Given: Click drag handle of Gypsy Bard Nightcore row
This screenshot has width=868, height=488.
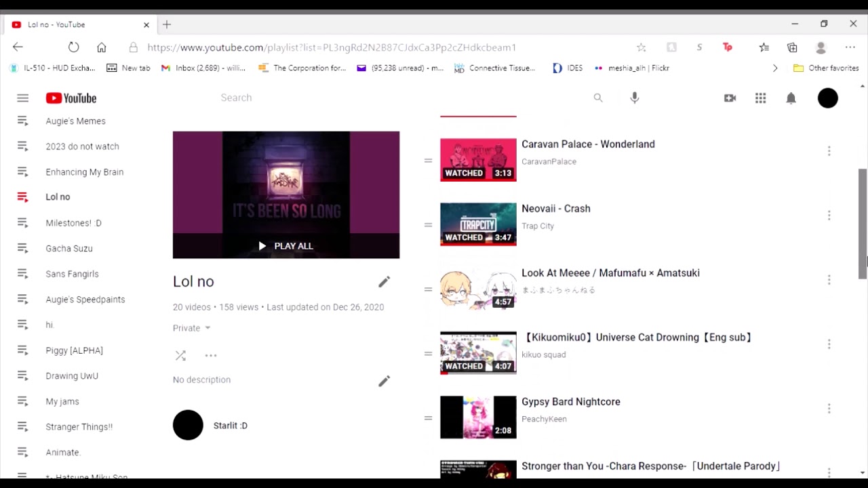Looking at the screenshot, I should 428,418.
